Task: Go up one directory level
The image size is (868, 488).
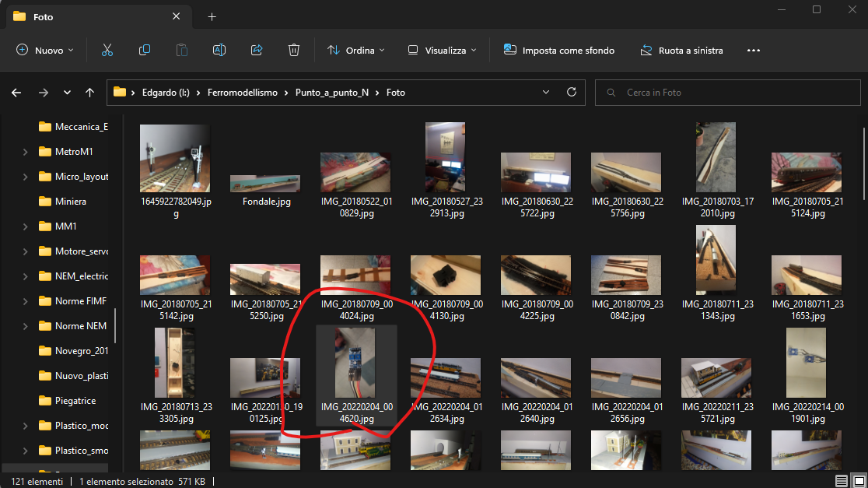Action: [90, 93]
